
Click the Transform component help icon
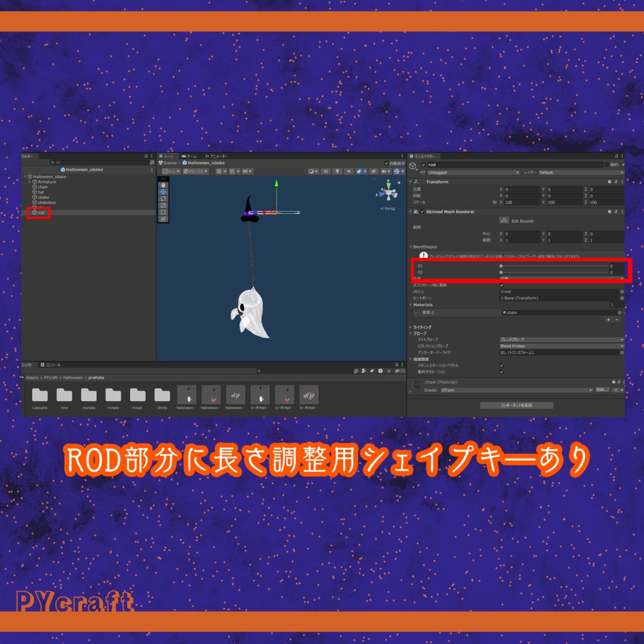click(610, 182)
